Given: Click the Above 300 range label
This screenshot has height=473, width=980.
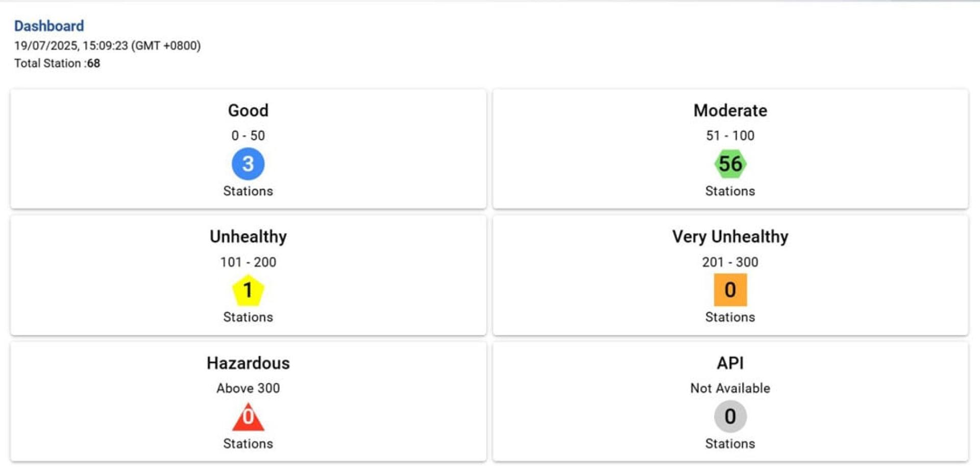Looking at the screenshot, I should click(248, 388).
